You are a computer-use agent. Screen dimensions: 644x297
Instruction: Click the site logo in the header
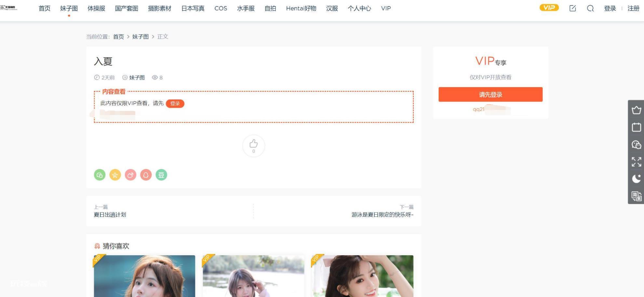(9, 8)
